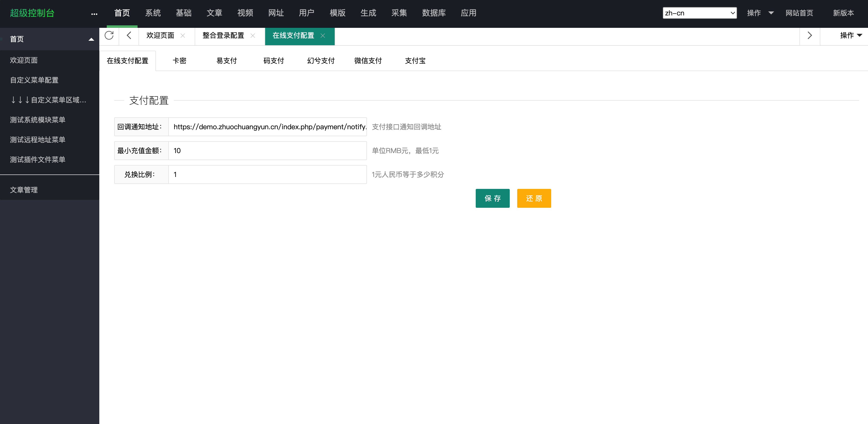
Task: Switch to the 易支付 tab
Action: click(226, 61)
